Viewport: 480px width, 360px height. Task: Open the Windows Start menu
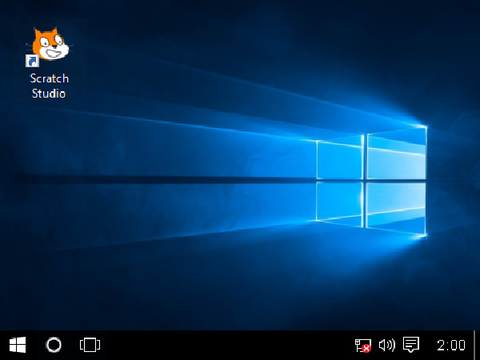click(x=18, y=345)
